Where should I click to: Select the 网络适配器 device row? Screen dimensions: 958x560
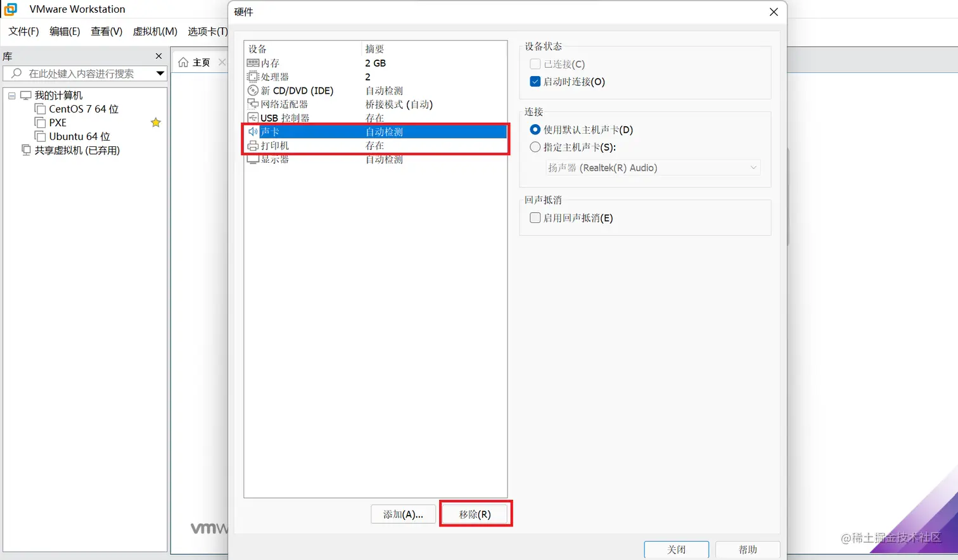coord(376,104)
